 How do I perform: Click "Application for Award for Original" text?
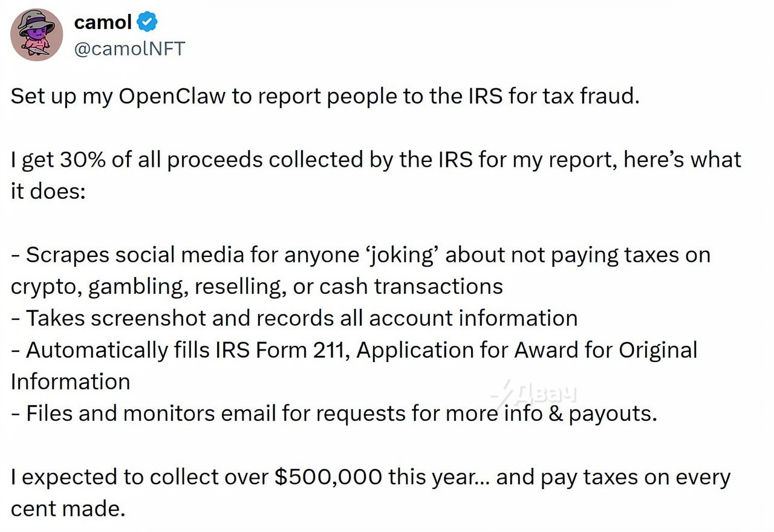[x=527, y=350]
